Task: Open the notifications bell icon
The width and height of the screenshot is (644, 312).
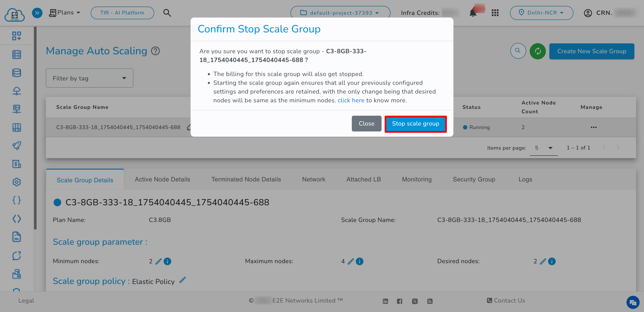Action: (x=472, y=13)
